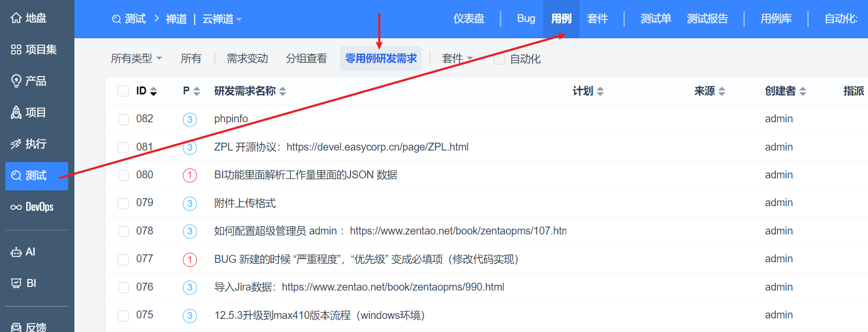Check the row 080 checkbox
Screen dimensions: 868x332
(x=124, y=175)
